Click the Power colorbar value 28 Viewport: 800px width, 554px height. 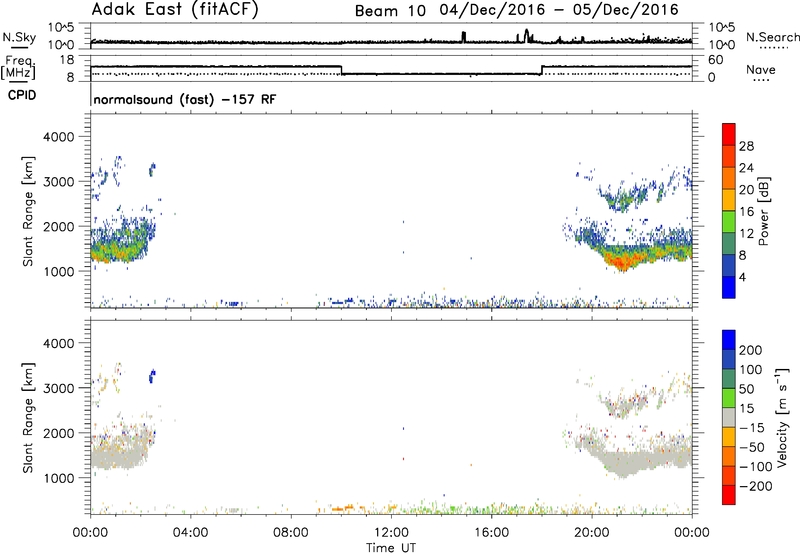click(746, 146)
